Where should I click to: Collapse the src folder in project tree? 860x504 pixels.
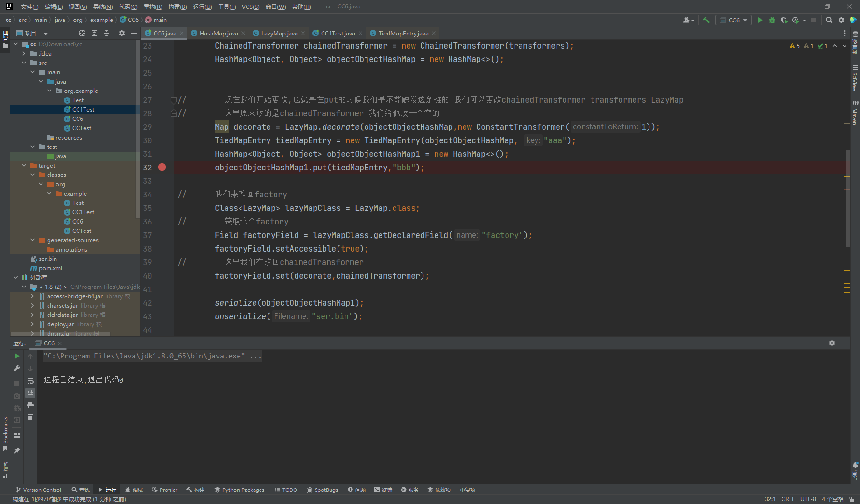click(x=24, y=63)
